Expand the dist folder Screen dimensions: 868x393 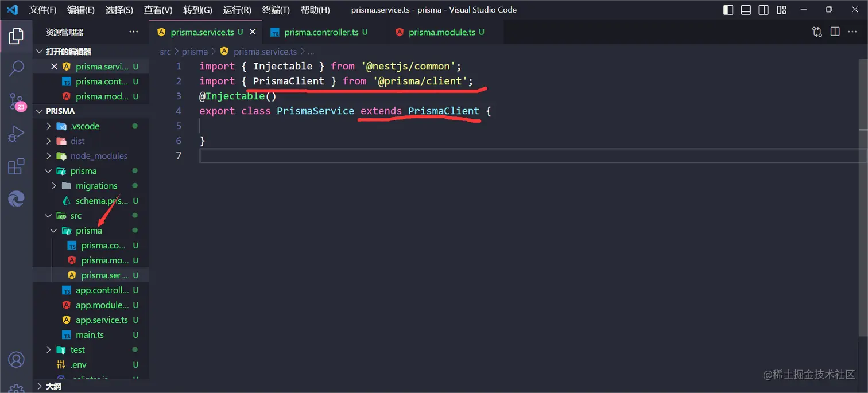click(91, 141)
